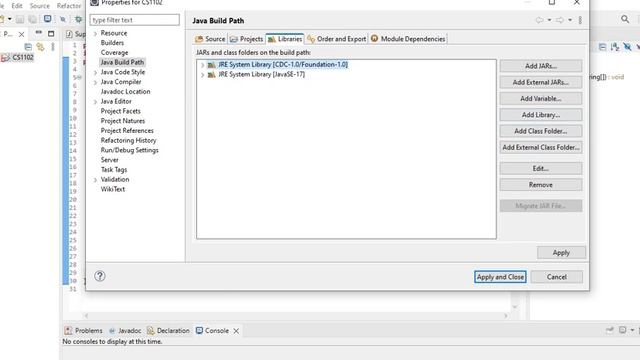Screen dimensions: 640x360
Task: Select Refactoring History item
Action: point(128,140)
